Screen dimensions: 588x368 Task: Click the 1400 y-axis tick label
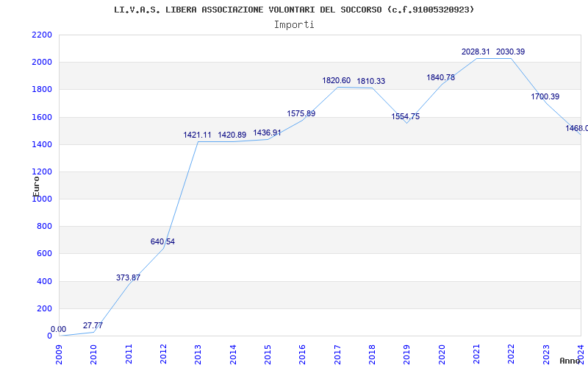pyautogui.click(x=42, y=144)
